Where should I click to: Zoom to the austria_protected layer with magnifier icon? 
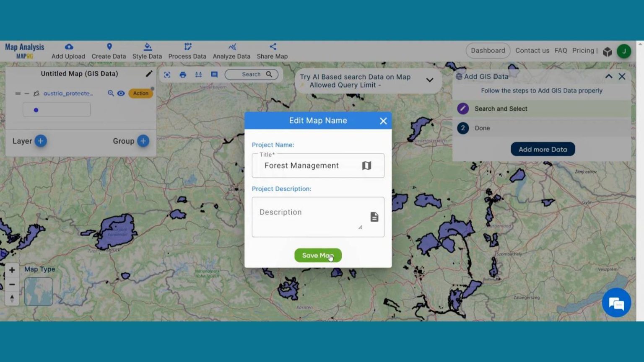111,93
